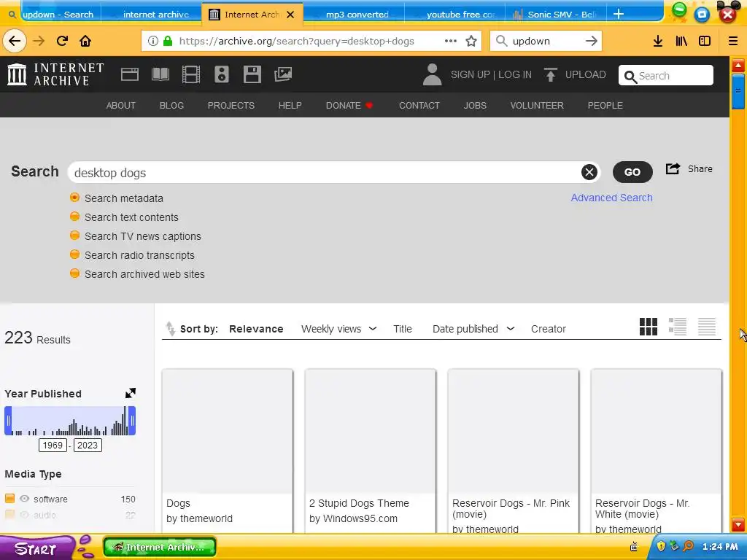Screen dimensions: 747x560
Task: Click the Internet Archive logo
Action: 55,75
